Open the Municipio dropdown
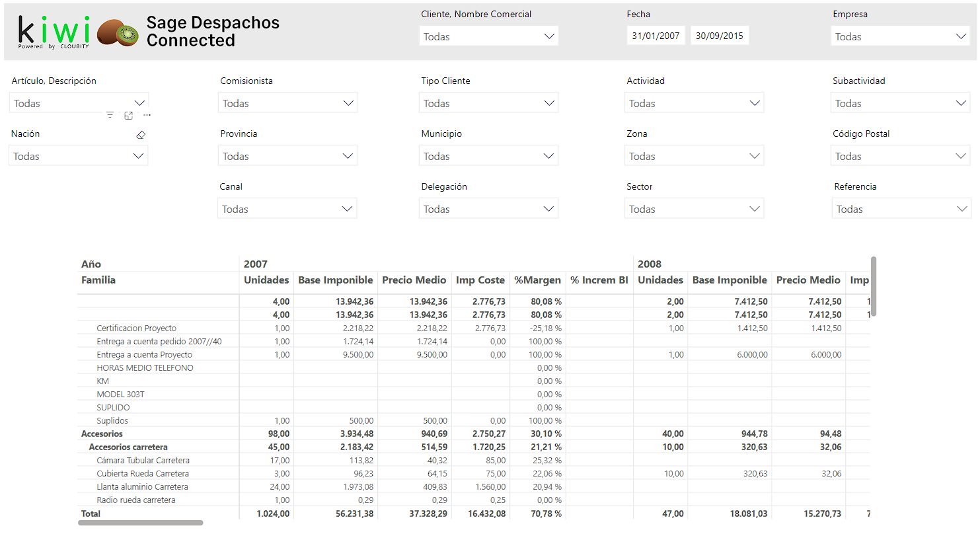Viewport: 980px width, 536px height. [x=489, y=156]
